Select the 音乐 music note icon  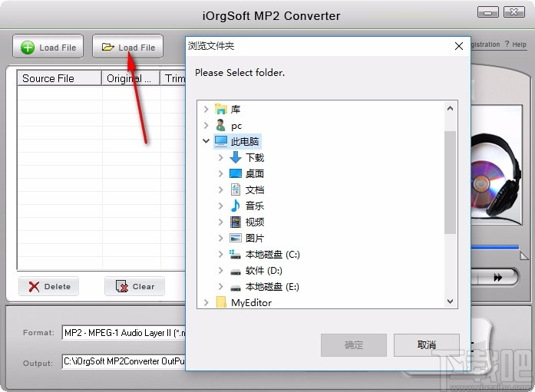pyautogui.click(x=236, y=206)
